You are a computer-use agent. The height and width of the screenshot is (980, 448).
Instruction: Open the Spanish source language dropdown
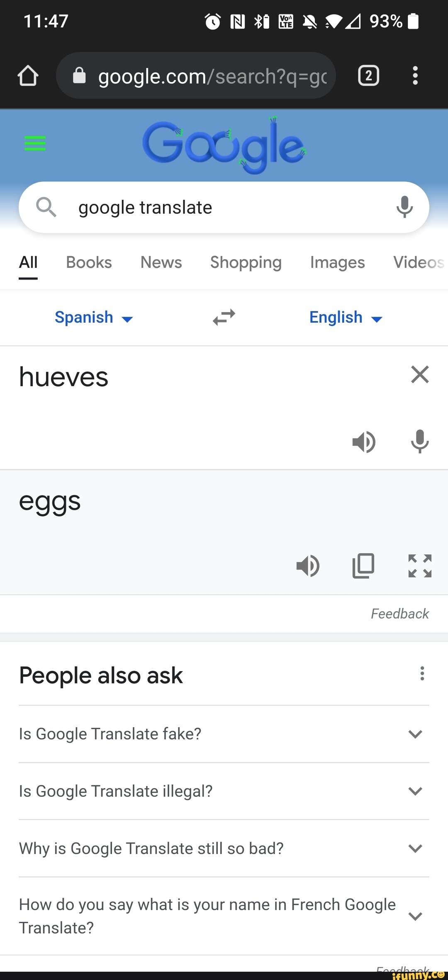[x=94, y=318]
